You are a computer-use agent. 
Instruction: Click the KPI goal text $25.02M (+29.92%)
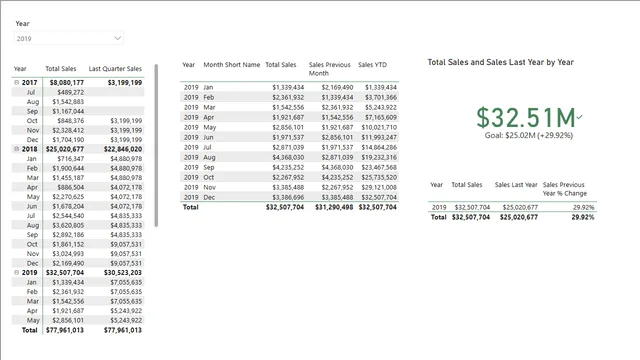pyautogui.click(x=529, y=135)
